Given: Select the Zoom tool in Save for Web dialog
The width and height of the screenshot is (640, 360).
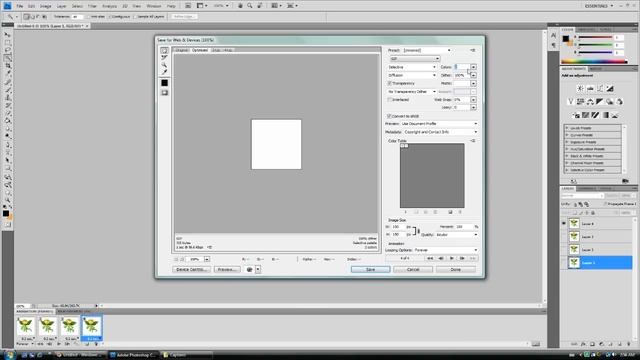Looking at the screenshot, I should (x=164, y=65).
